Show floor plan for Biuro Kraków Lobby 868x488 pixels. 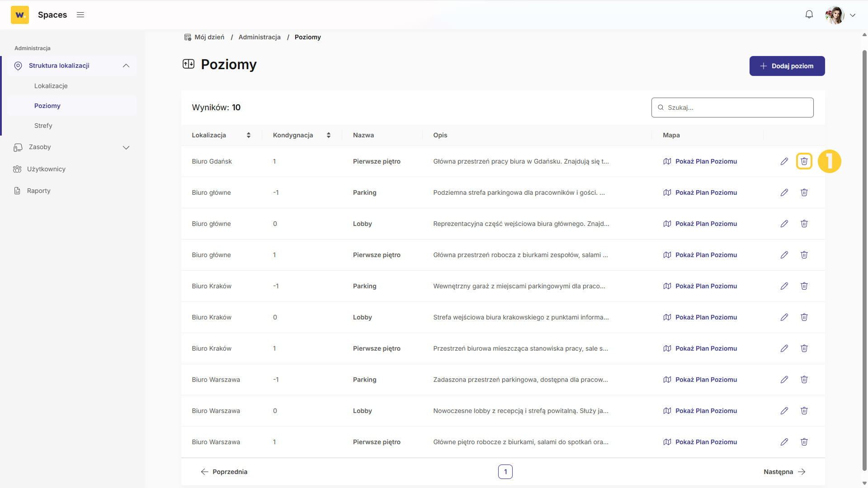click(x=700, y=317)
